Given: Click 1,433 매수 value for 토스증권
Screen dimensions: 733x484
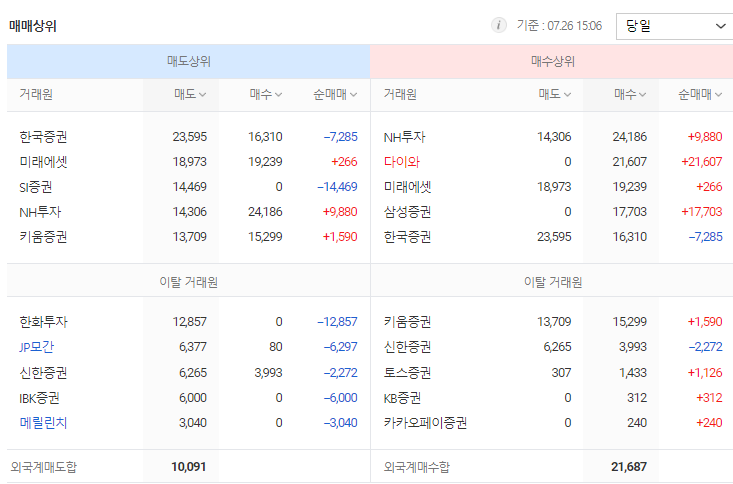Looking at the screenshot, I should click(633, 373).
